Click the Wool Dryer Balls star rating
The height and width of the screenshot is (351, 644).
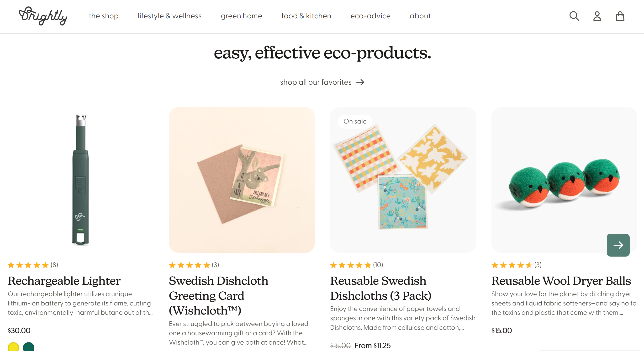pyautogui.click(x=512, y=265)
